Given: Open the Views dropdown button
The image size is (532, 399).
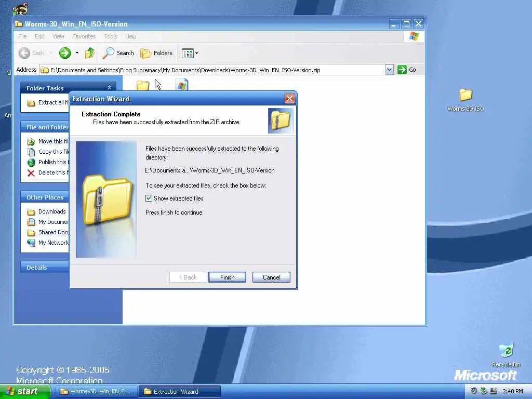Looking at the screenshot, I should (x=190, y=53).
